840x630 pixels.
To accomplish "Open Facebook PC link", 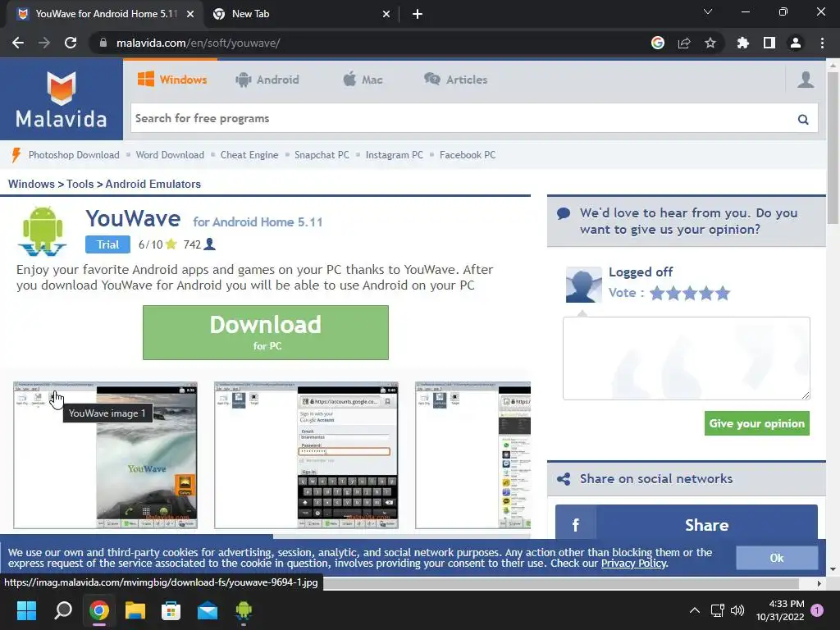I will pyautogui.click(x=468, y=155).
